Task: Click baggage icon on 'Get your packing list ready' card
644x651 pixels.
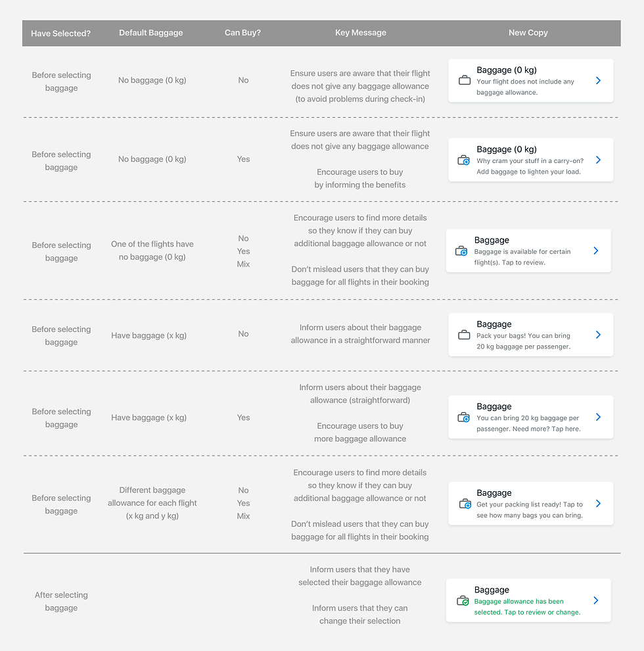Action: [465, 504]
